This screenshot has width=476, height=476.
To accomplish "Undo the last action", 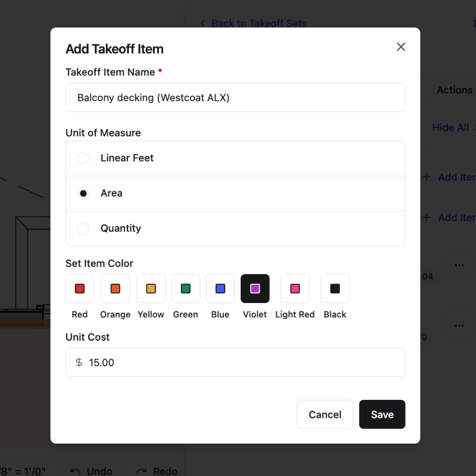I will click(x=93, y=471).
